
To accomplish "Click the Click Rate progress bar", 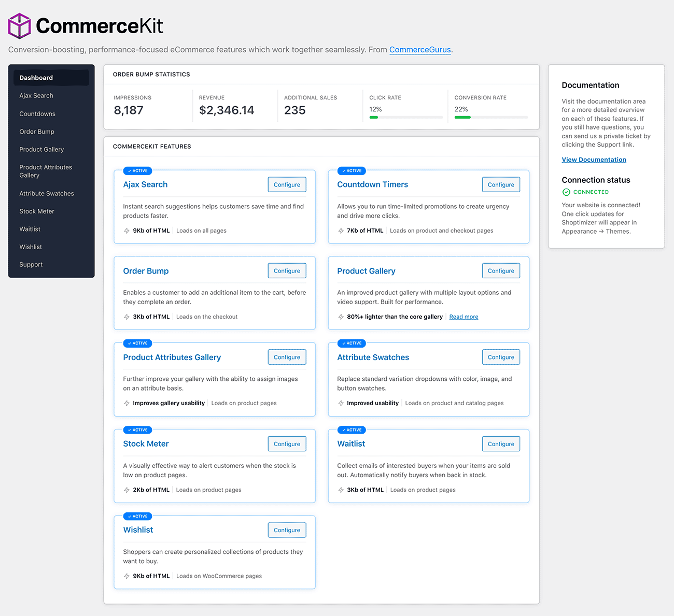I will click(x=406, y=117).
